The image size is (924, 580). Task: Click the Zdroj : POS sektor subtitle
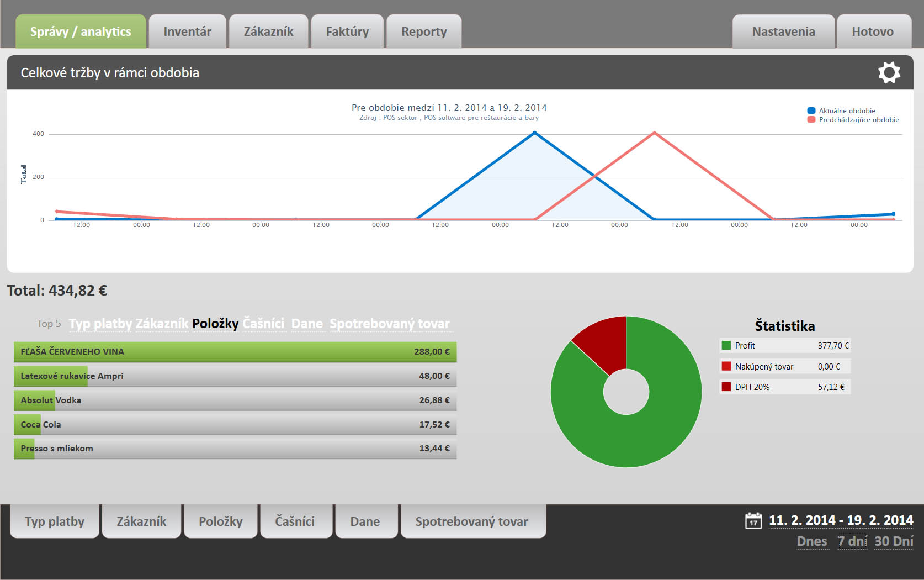(x=449, y=118)
